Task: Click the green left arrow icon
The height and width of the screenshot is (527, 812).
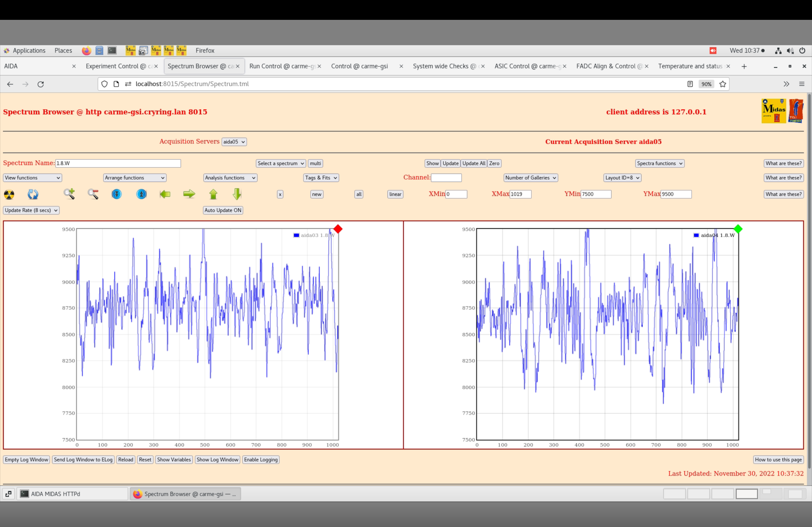Action: pos(165,194)
